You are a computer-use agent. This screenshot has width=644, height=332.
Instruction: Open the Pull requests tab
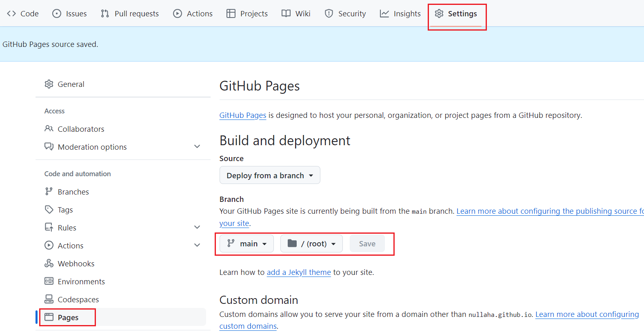click(x=130, y=13)
